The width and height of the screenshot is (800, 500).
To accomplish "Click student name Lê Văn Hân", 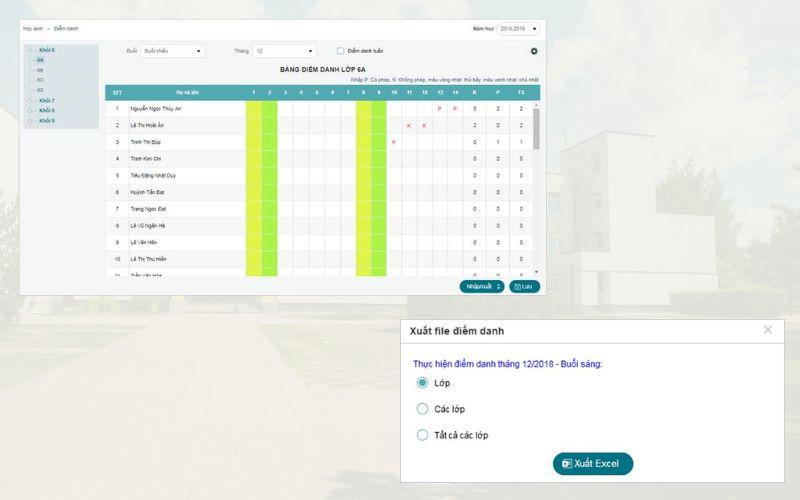I will pos(144,242).
